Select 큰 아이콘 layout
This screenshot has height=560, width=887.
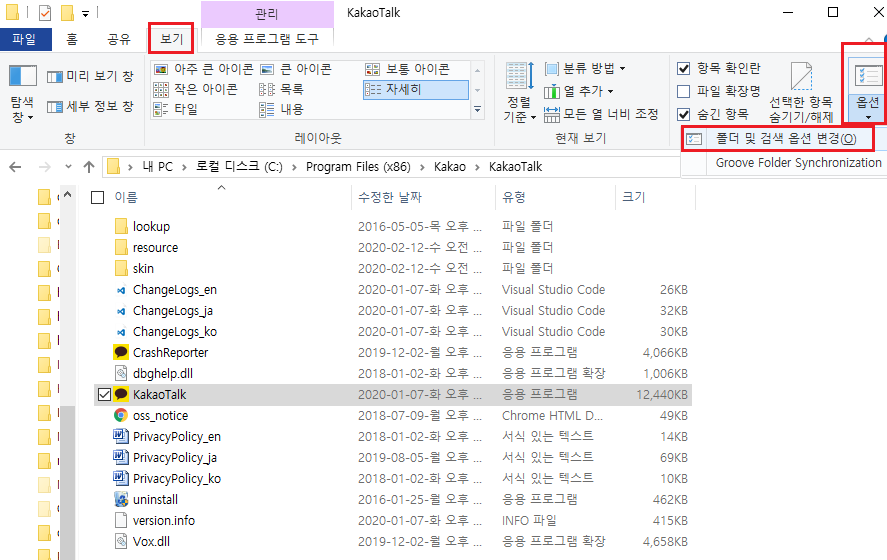[296, 69]
